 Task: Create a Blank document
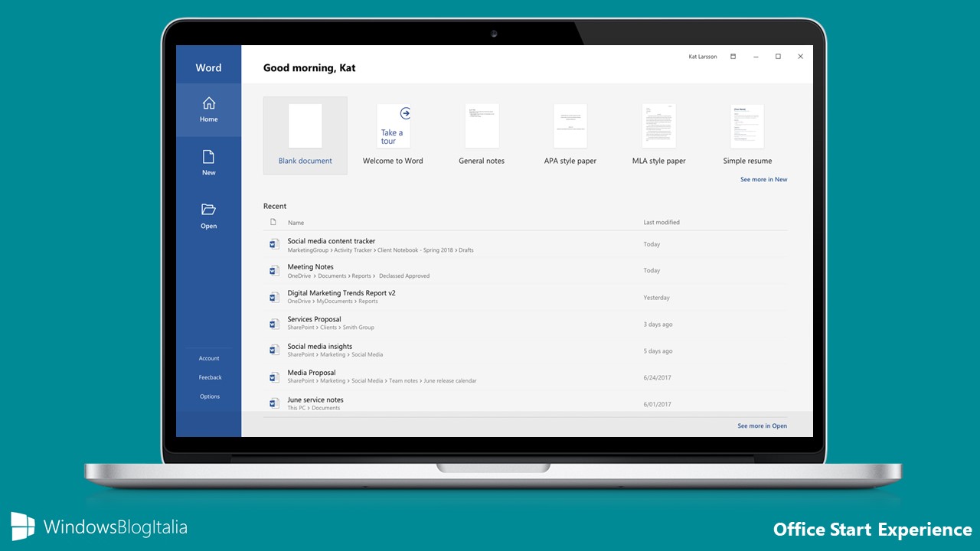coord(305,135)
